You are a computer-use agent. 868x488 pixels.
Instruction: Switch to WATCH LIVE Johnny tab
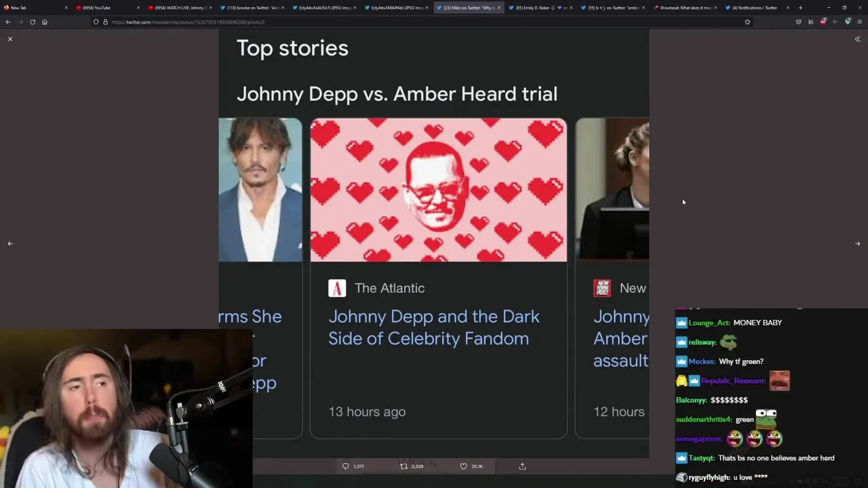180,7
